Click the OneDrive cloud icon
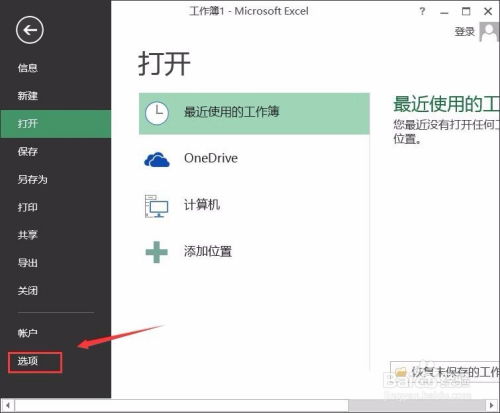500x413 pixels. pyautogui.click(x=157, y=160)
